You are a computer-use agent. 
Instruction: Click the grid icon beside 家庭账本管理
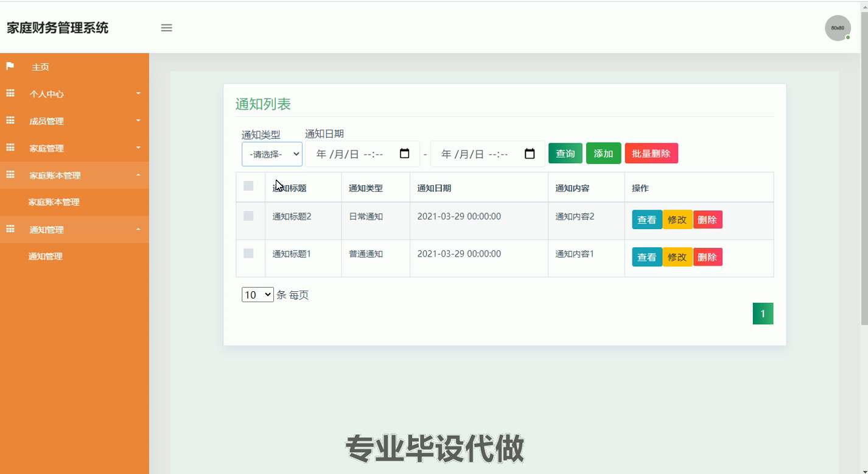pos(10,175)
